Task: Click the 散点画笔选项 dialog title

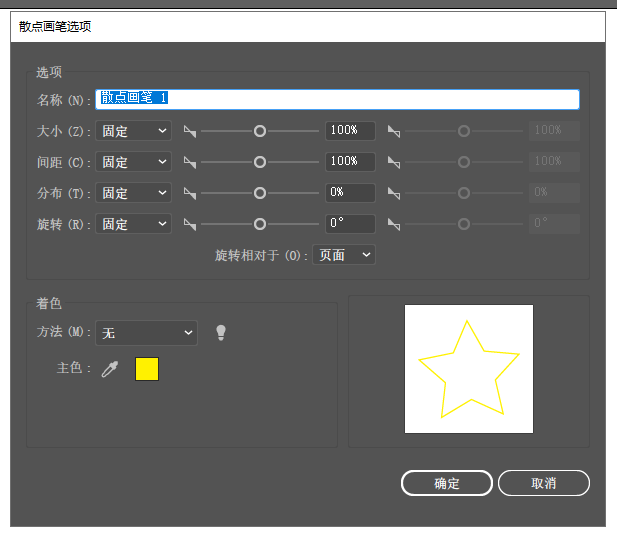Action: 55,27
